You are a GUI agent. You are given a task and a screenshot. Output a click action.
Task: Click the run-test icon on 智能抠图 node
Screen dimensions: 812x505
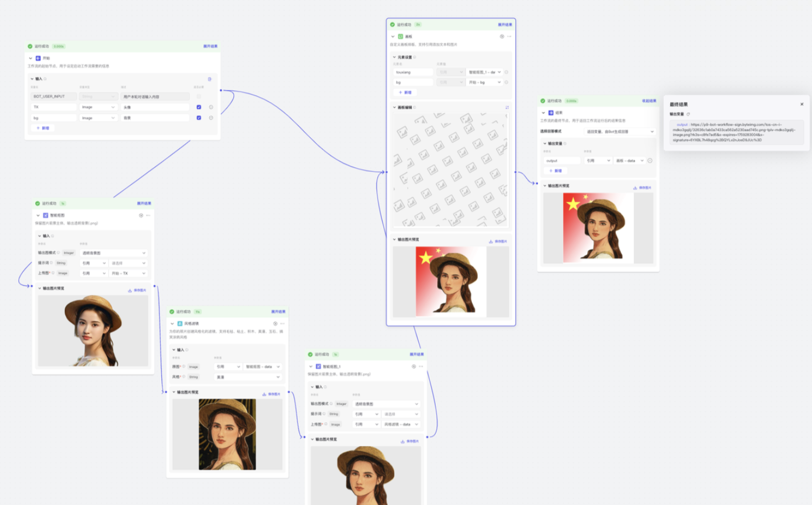pos(141,215)
